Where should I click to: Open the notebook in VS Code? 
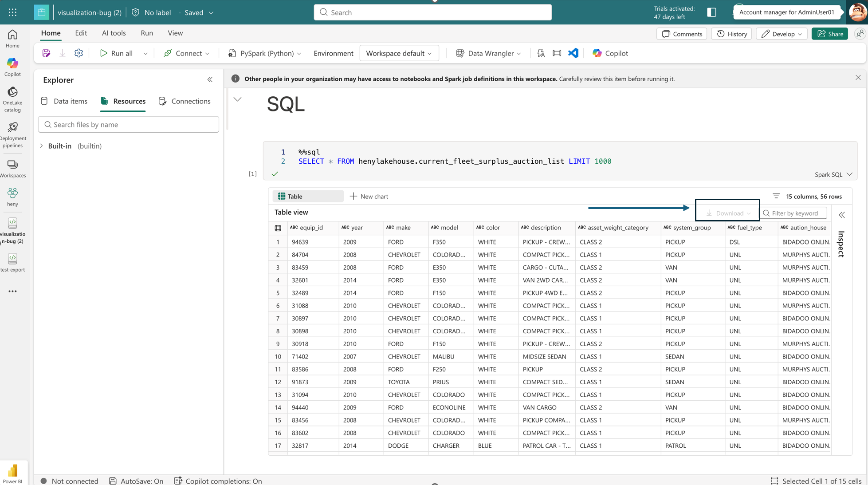[573, 53]
